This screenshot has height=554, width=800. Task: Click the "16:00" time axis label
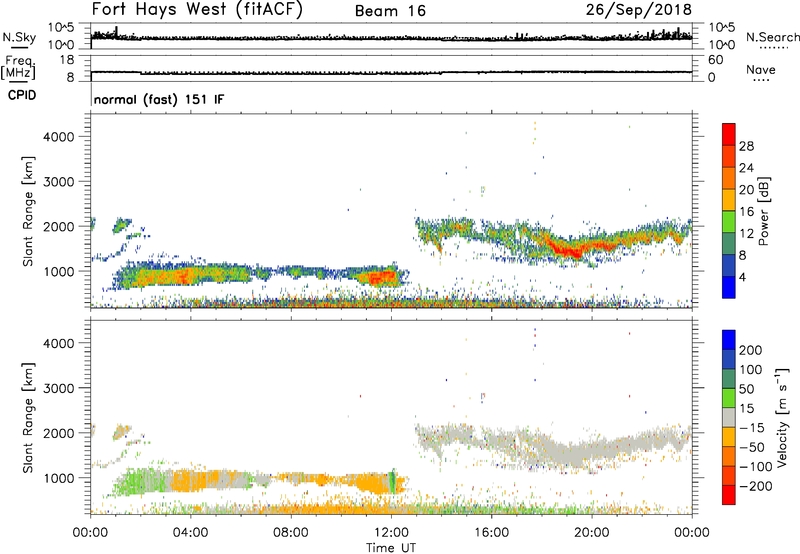tap(491, 533)
